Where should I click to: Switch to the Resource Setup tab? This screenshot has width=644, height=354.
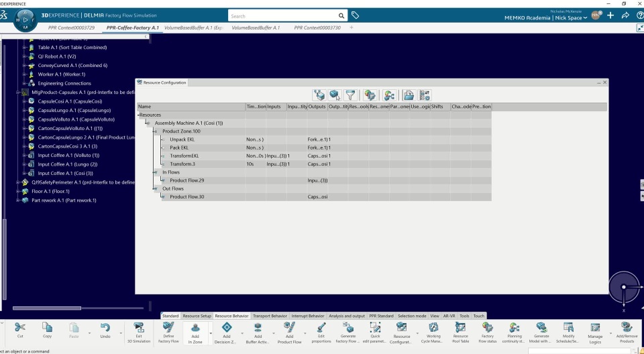pos(197,316)
